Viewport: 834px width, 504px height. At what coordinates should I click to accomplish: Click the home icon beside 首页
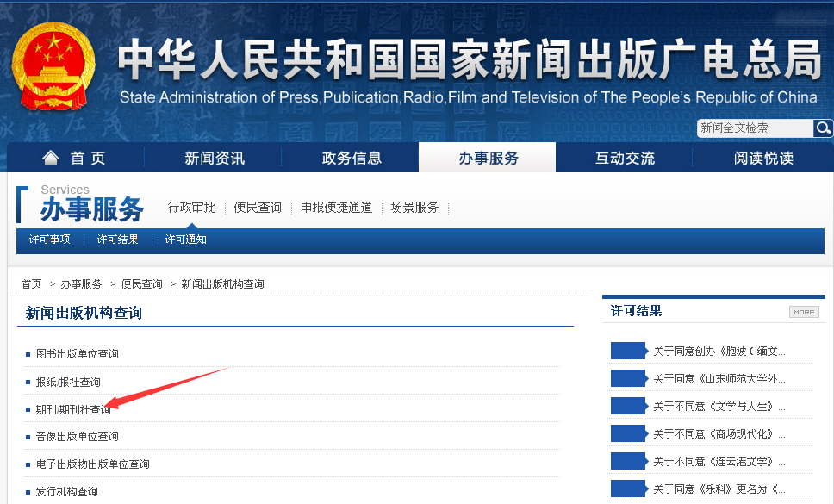pyautogui.click(x=51, y=158)
